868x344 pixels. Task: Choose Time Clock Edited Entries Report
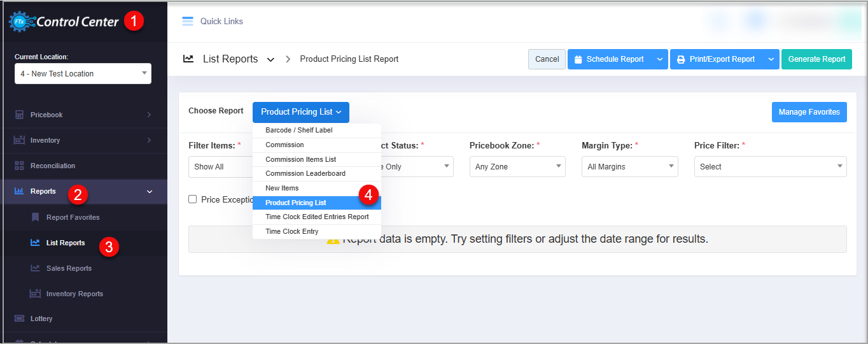[317, 217]
